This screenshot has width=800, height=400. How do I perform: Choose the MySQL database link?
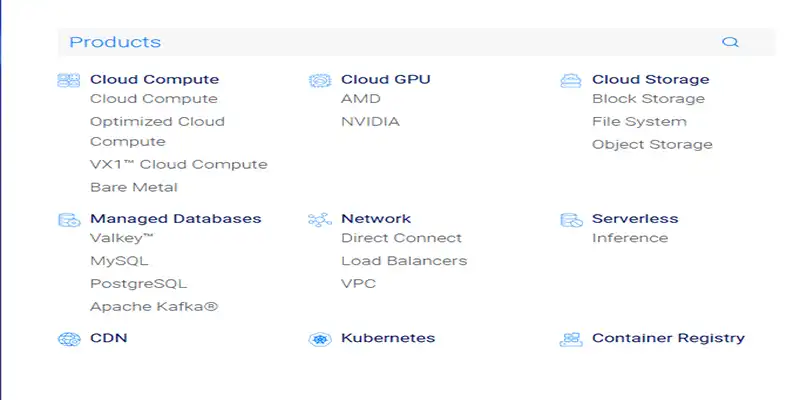[119, 261]
